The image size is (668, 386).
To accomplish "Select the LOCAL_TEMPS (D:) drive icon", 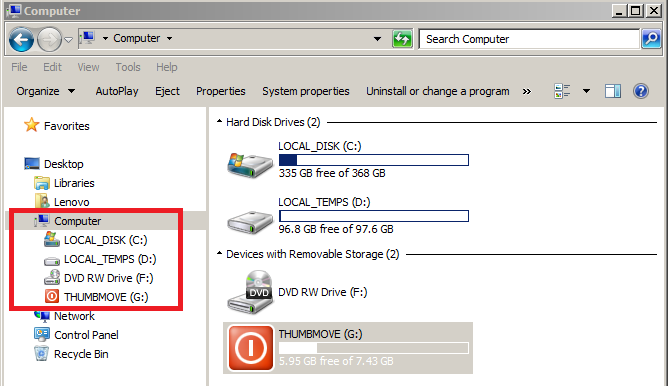I will point(250,222).
